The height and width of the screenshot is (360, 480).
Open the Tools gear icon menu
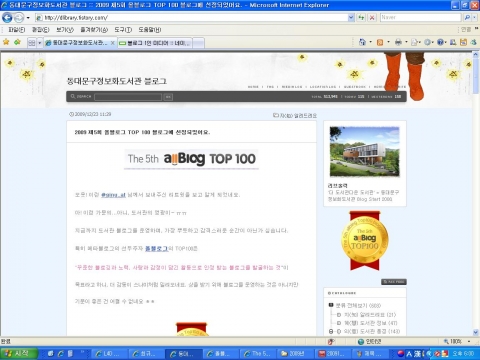(428, 42)
